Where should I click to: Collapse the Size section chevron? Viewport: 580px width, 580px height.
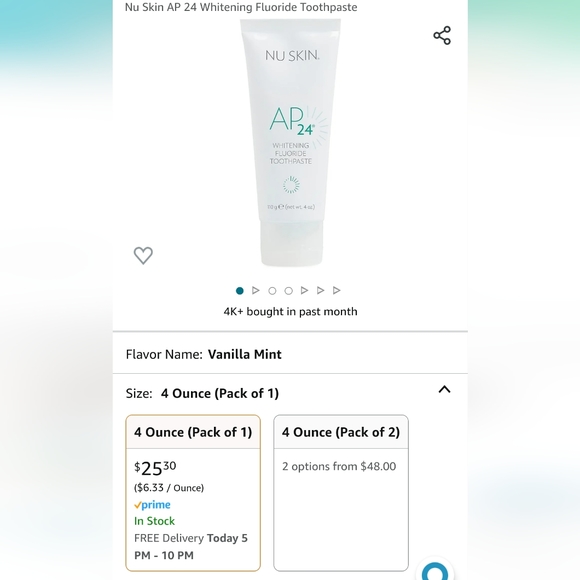[x=444, y=390]
